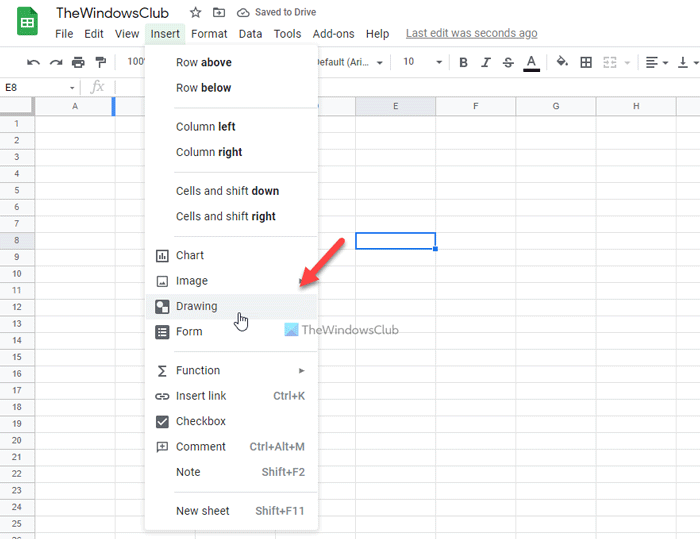Open the View menu
700x539 pixels.
tap(127, 34)
